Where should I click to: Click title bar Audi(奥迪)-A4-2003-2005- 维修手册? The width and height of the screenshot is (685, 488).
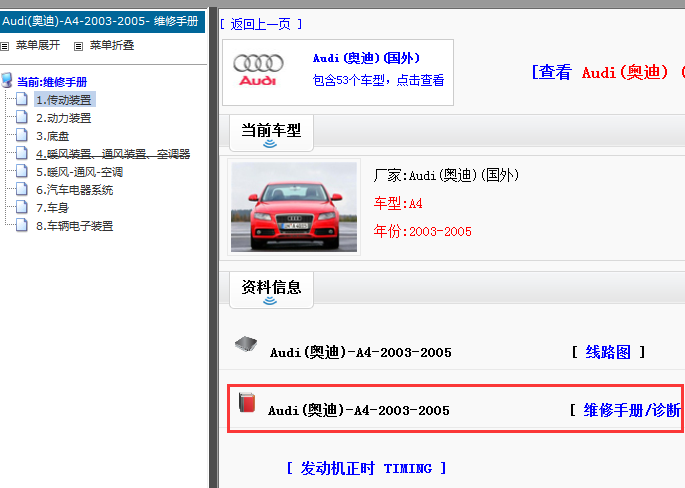[103, 21]
